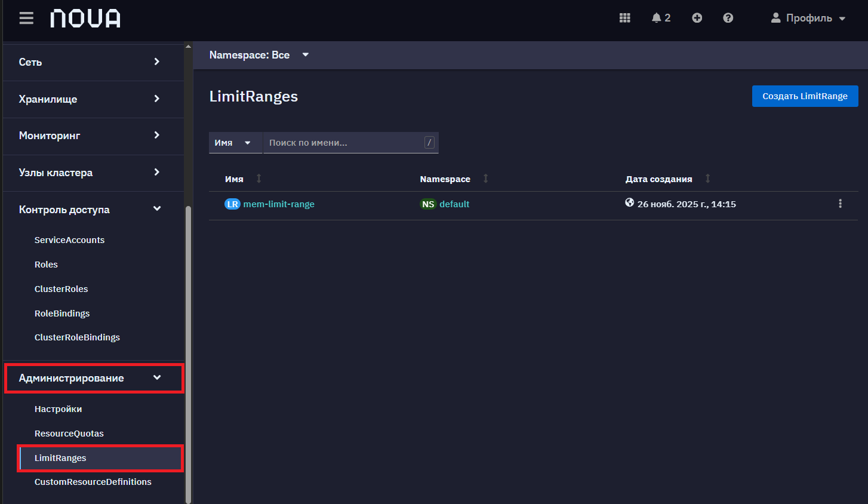Screen dimensions: 868x504
Task: Expand the Мониторинг section
Action: [x=93, y=136]
